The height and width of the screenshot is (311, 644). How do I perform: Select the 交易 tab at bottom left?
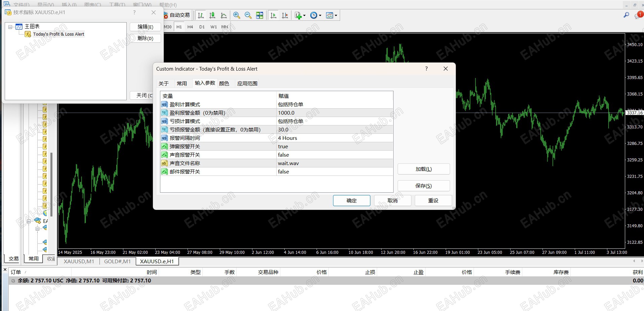tap(14, 259)
